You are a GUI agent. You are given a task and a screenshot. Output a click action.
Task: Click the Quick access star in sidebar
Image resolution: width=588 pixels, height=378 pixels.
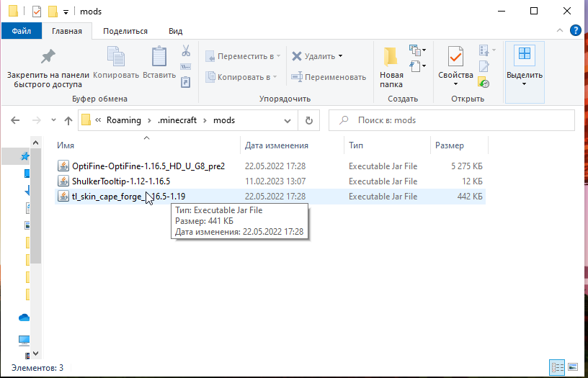click(x=24, y=156)
